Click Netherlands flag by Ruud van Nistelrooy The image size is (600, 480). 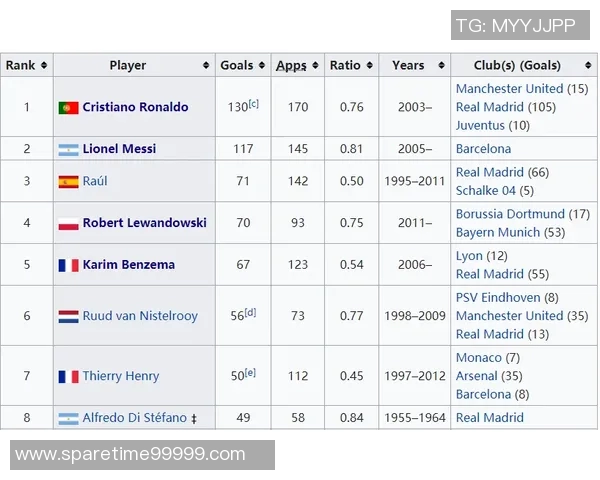point(68,316)
